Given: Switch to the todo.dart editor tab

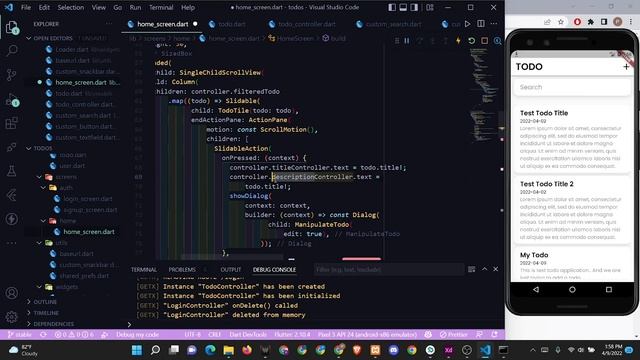Looking at the screenshot, I should (x=231, y=24).
